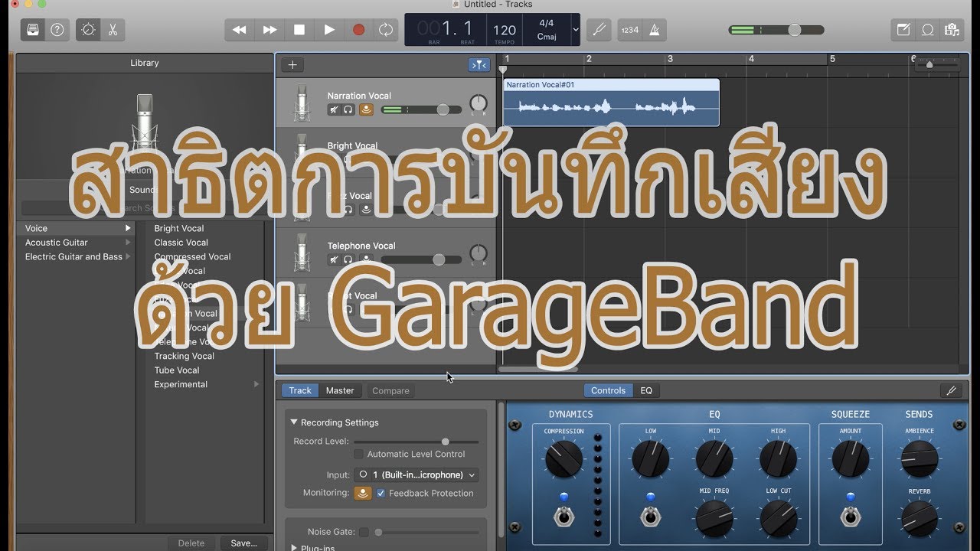Open the Tuner
Image resolution: width=980 pixels, height=551 pixels.
599,30
